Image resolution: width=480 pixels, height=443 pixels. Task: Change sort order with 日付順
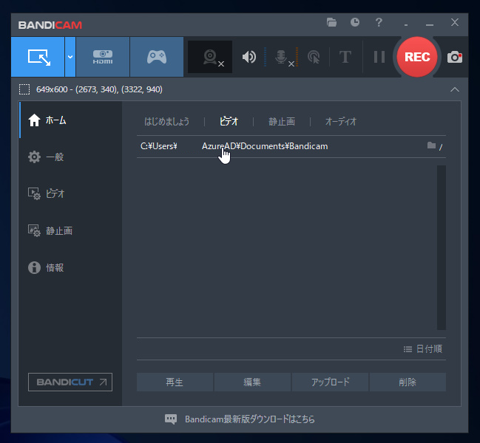pyautogui.click(x=423, y=349)
